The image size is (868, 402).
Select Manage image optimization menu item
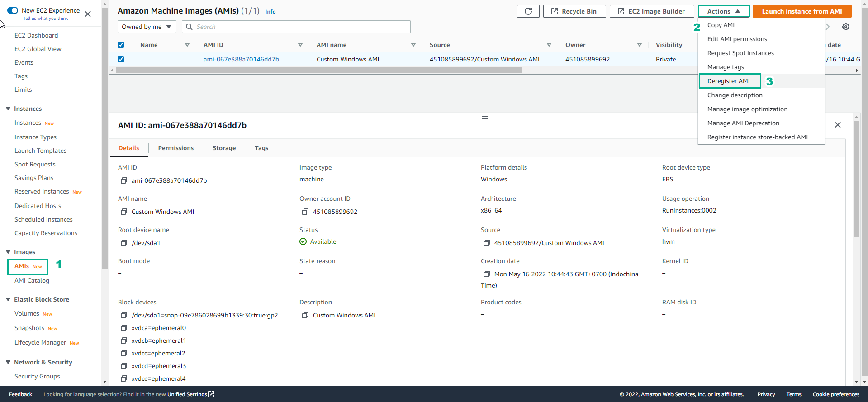click(761, 109)
